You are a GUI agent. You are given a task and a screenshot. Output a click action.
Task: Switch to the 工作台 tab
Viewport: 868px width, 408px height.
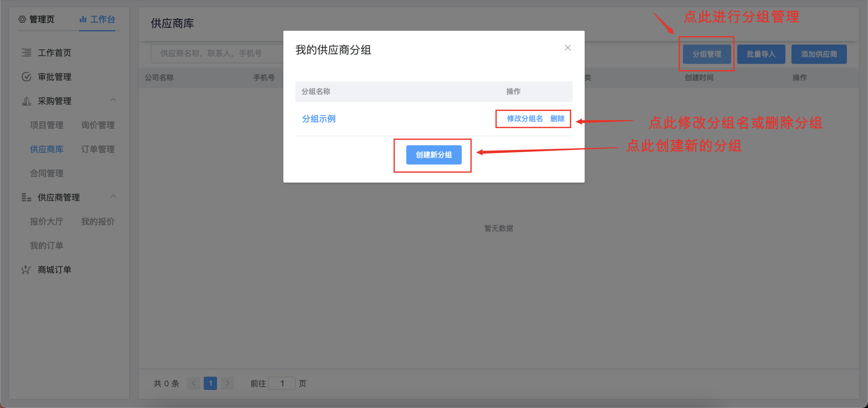[x=98, y=19]
